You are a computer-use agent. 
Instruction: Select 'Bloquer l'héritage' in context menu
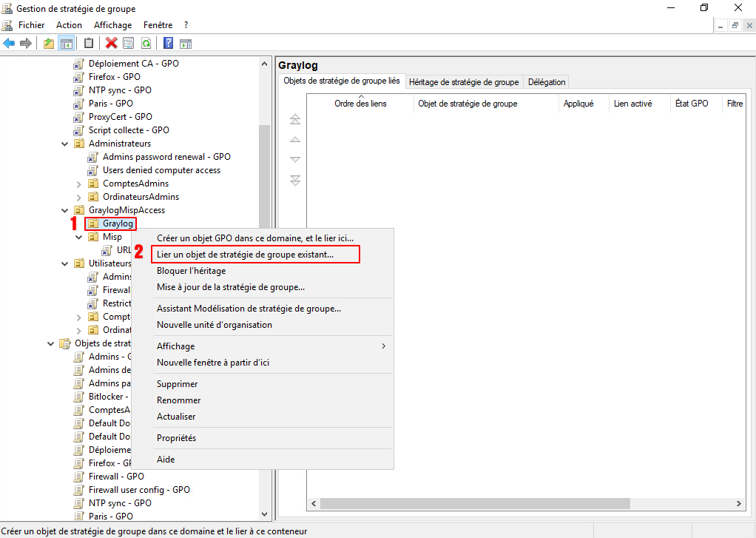pyautogui.click(x=191, y=271)
